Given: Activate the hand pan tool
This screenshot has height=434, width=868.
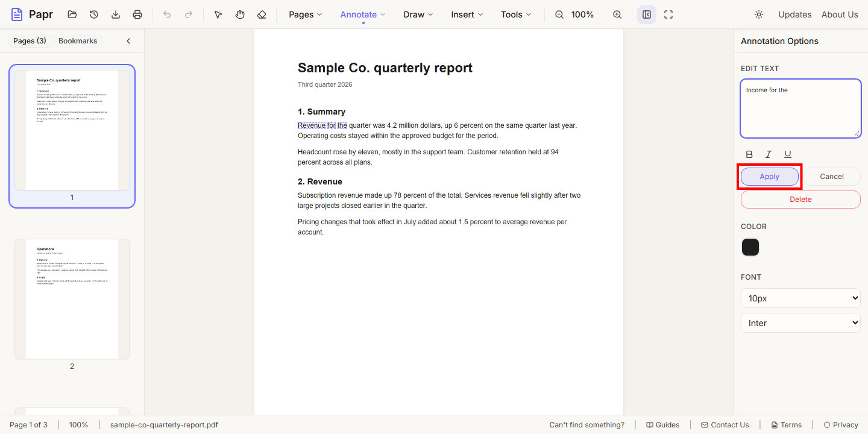Looking at the screenshot, I should [240, 14].
